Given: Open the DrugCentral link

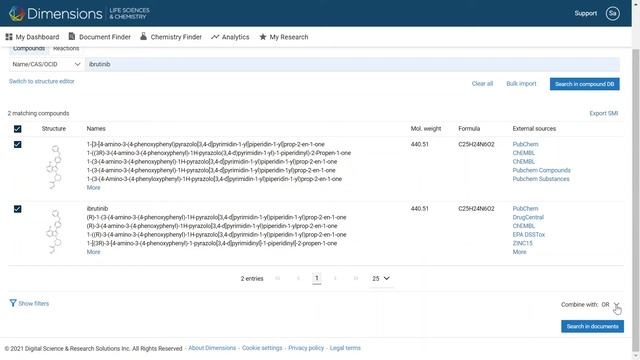Looking at the screenshot, I should pos(528,218).
